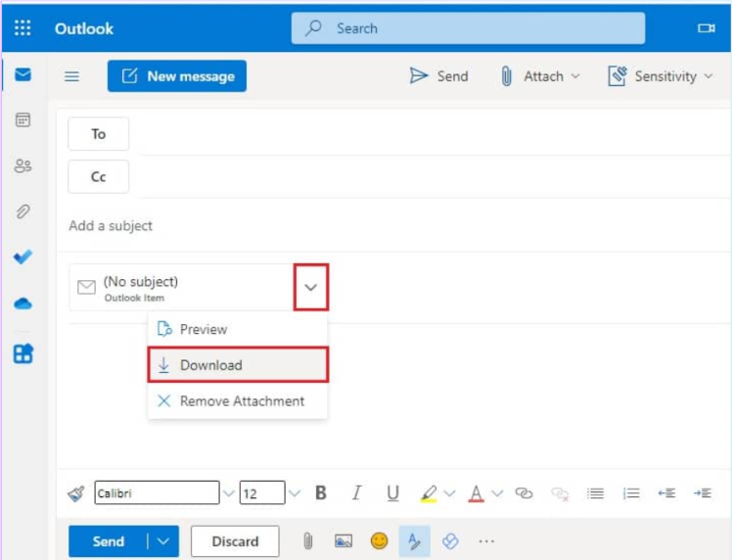This screenshot has width=734, height=560.
Task: Insert pictures inline icon
Action: click(x=344, y=541)
